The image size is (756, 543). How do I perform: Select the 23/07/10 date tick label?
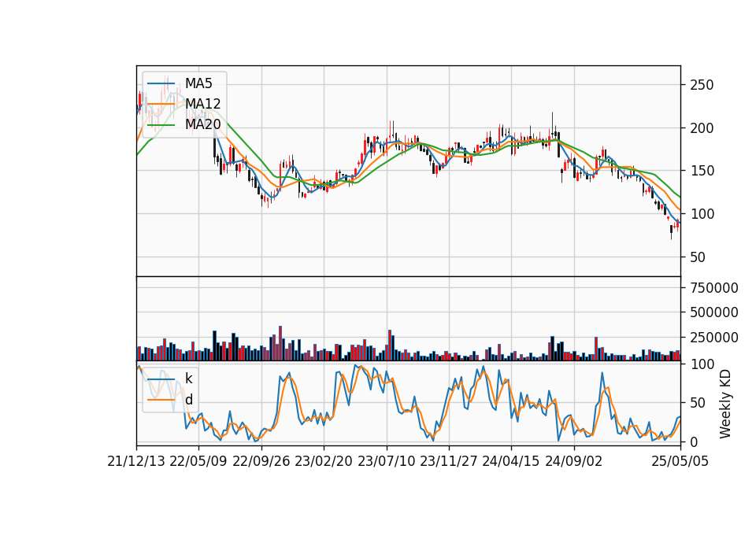386,461
